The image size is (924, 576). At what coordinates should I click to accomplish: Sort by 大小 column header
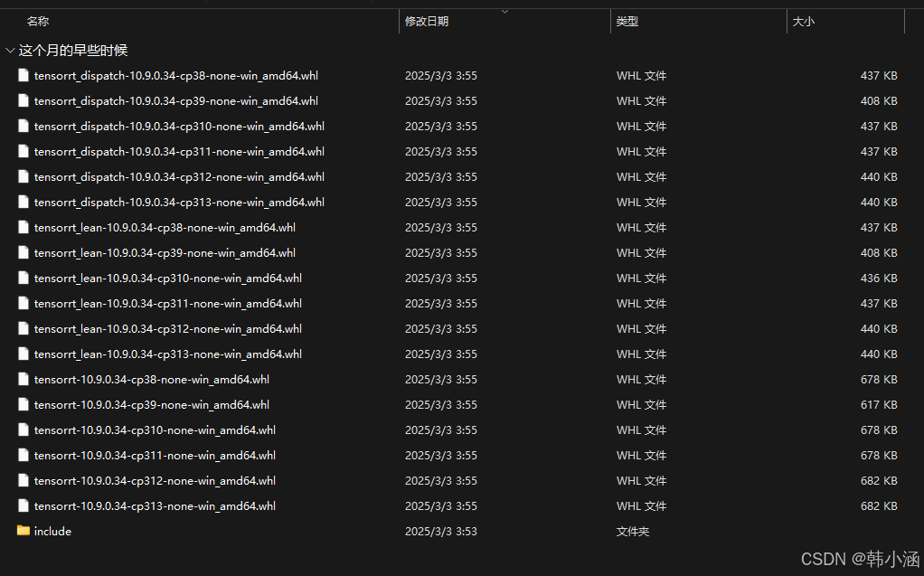803,21
